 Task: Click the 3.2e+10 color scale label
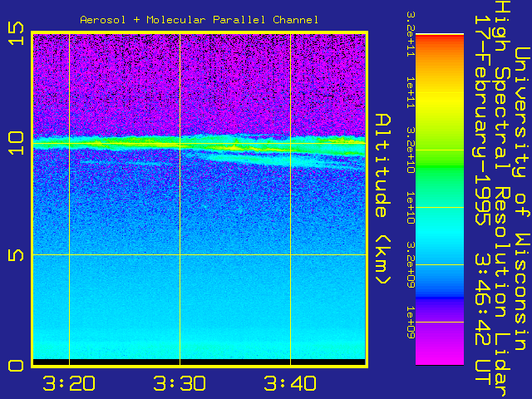[411, 150]
